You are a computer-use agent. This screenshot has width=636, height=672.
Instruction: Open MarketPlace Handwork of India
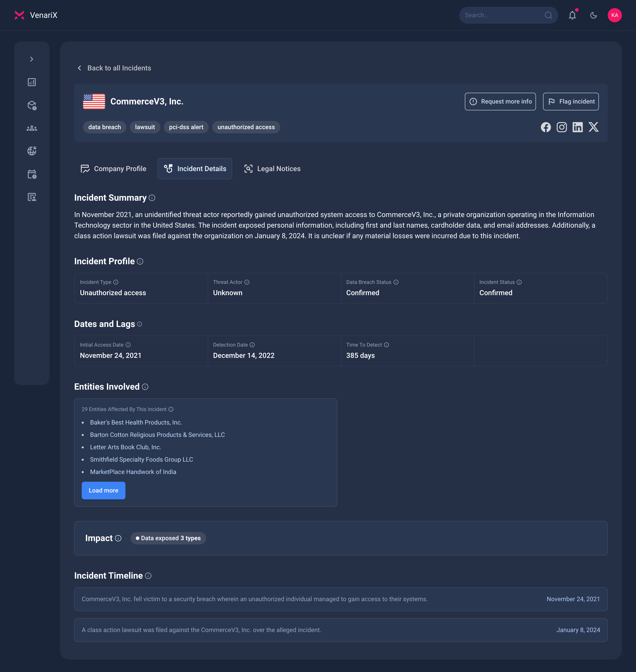click(133, 472)
